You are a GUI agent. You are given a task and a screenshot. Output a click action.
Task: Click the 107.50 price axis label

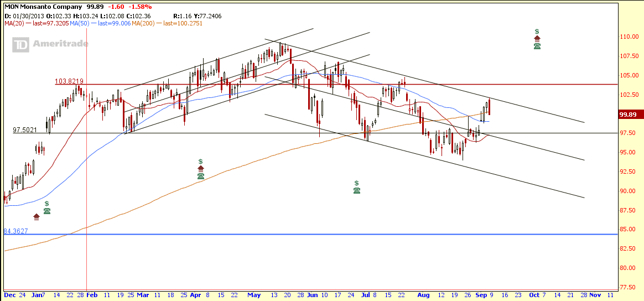629,56
